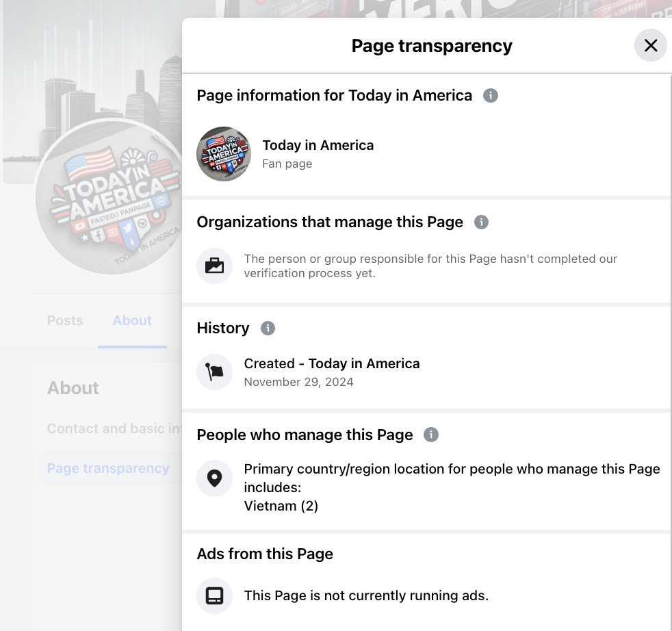Click 'This Page is not currently running ads'
The image size is (672, 631).
pos(366,596)
